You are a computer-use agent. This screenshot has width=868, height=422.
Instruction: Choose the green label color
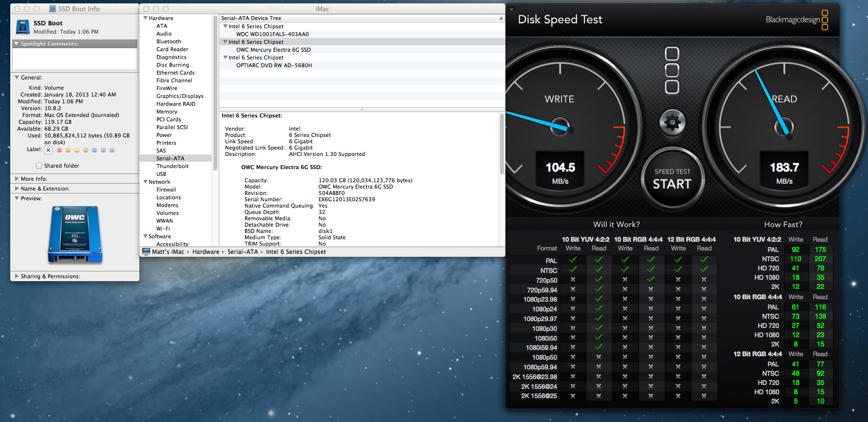pyautogui.click(x=86, y=150)
